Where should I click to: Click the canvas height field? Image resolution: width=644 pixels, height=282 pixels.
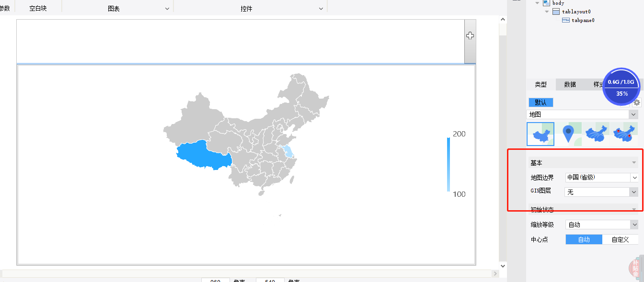[x=270, y=280]
